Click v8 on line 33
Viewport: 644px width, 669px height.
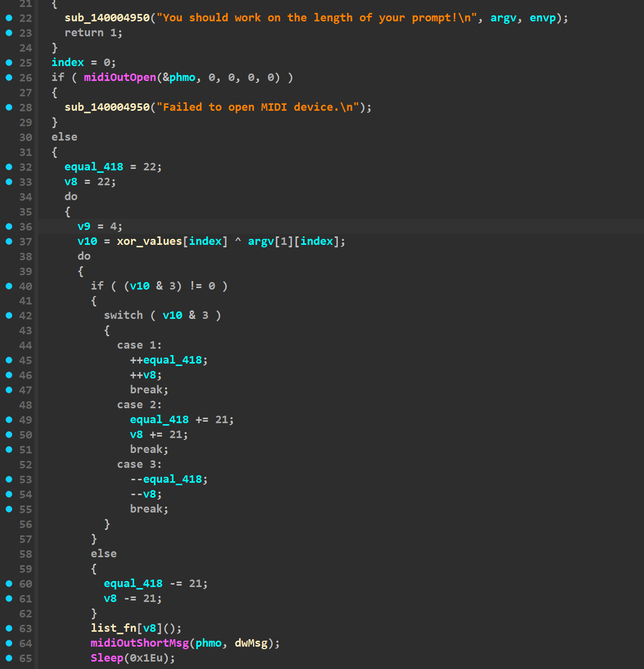pos(71,182)
